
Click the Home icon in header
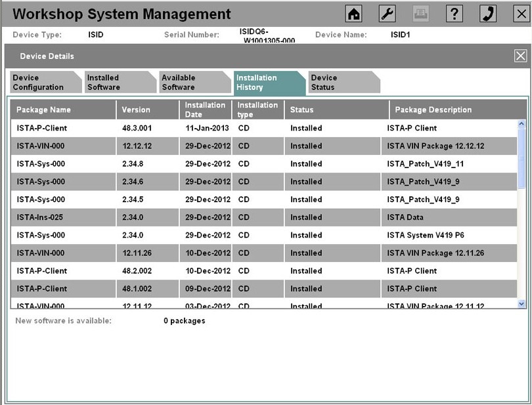point(354,14)
